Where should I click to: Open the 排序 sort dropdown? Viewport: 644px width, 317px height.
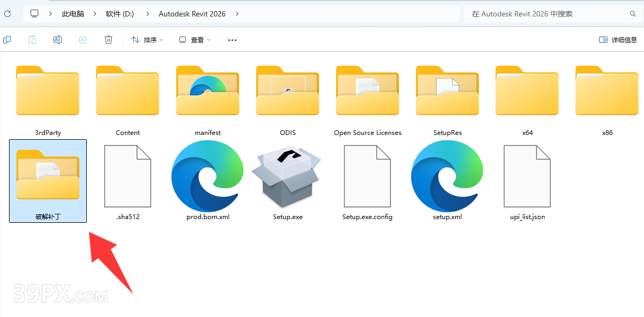147,40
